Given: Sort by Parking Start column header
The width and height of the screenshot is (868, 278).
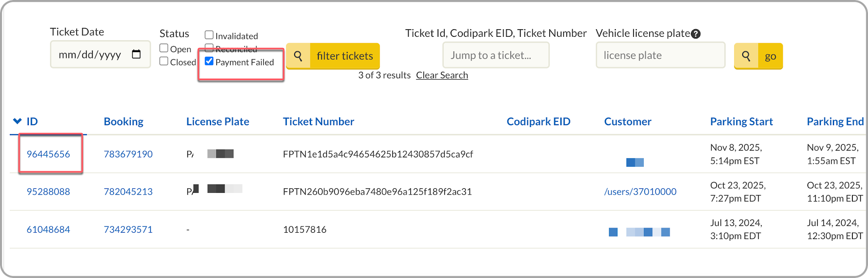Looking at the screenshot, I should pos(741,121).
